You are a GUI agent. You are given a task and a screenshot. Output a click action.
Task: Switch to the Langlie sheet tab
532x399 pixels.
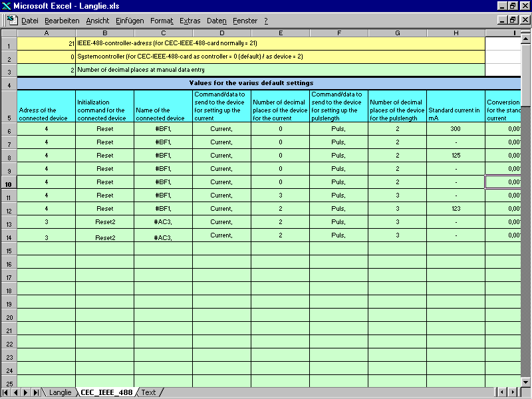(60, 392)
